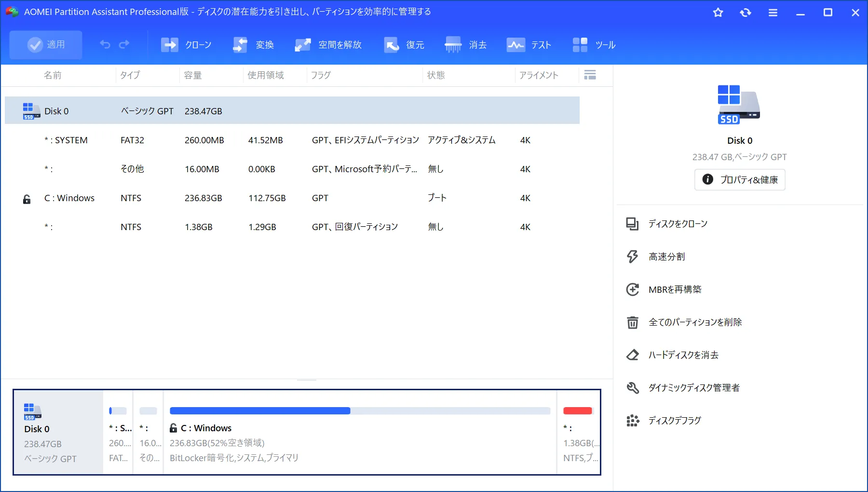Open the 復元 (Recover) tool
The height and width of the screenshot is (492, 868).
[392, 45]
